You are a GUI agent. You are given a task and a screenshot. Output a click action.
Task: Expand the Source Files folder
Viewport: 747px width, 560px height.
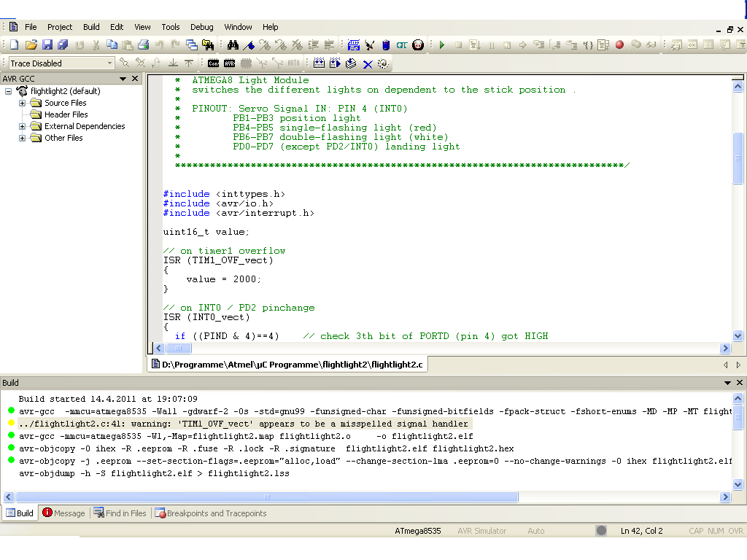click(x=22, y=103)
